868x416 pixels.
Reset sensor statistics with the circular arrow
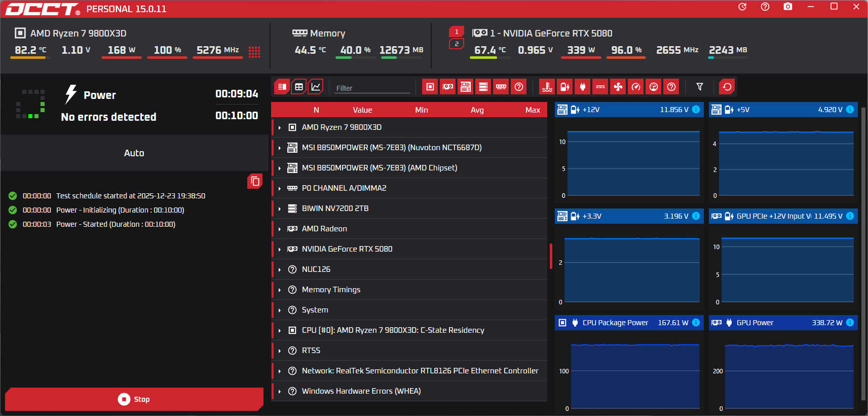727,87
